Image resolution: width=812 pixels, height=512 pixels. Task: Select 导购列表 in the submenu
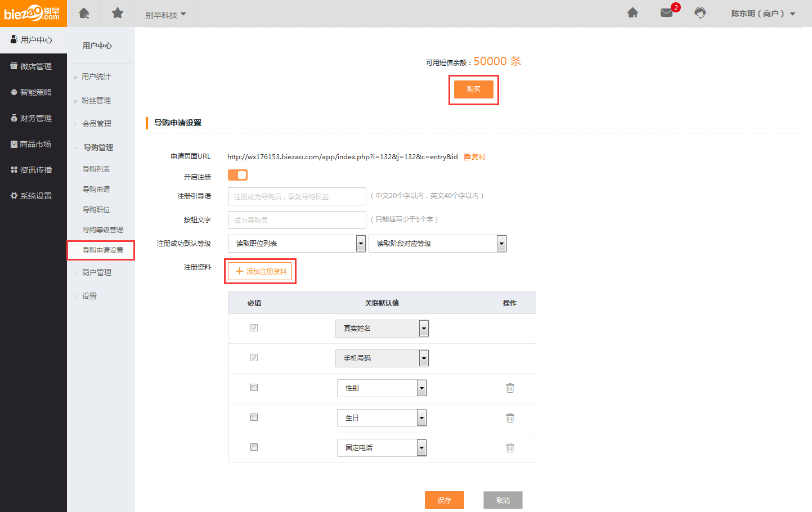(x=96, y=169)
